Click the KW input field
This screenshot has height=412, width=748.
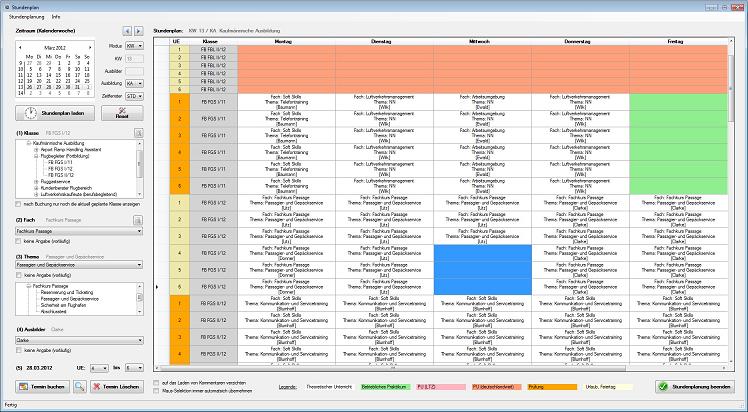coord(134,59)
